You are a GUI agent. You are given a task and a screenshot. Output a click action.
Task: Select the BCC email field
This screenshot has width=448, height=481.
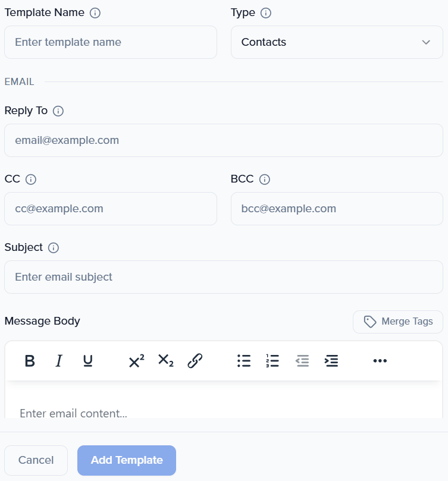point(337,209)
